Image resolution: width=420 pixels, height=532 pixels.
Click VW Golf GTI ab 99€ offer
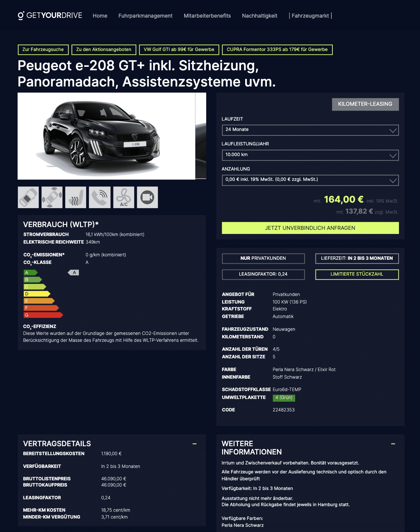[x=179, y=50]
